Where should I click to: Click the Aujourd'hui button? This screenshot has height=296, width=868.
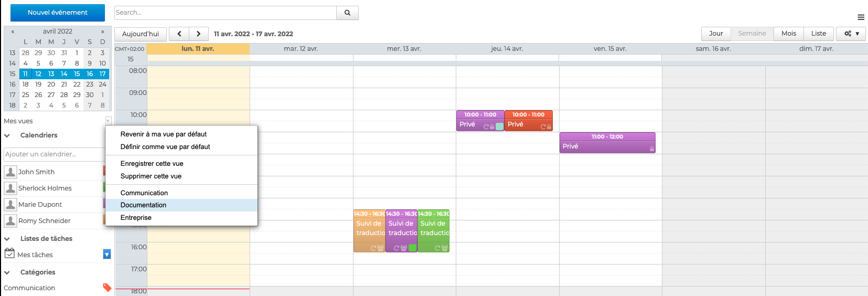coord(140,34)
